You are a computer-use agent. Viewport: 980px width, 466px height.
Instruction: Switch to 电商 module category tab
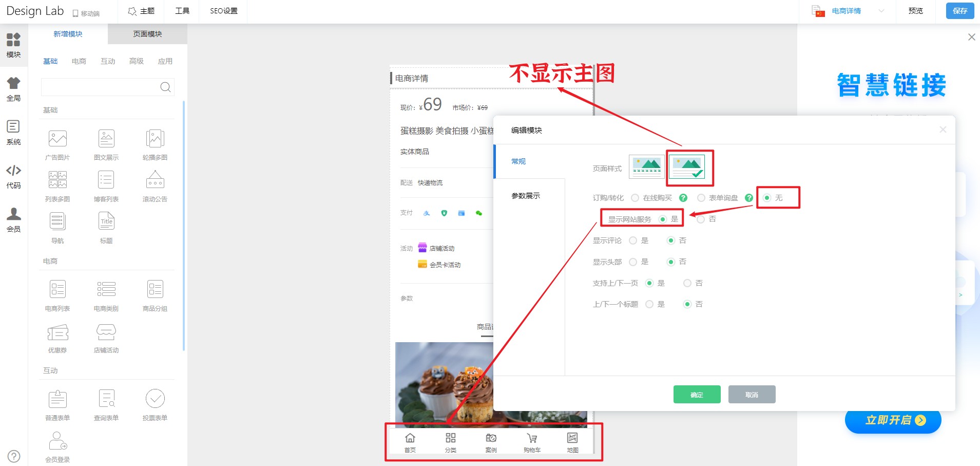[79, 61]
